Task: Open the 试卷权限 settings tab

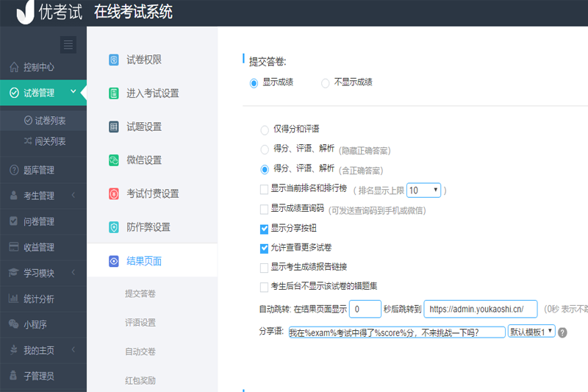Action: [152, 60]
